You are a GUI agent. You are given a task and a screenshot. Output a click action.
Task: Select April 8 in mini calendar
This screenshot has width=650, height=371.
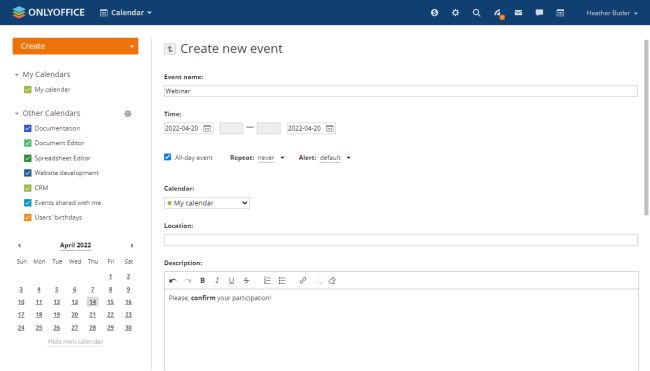pos(110,290)
